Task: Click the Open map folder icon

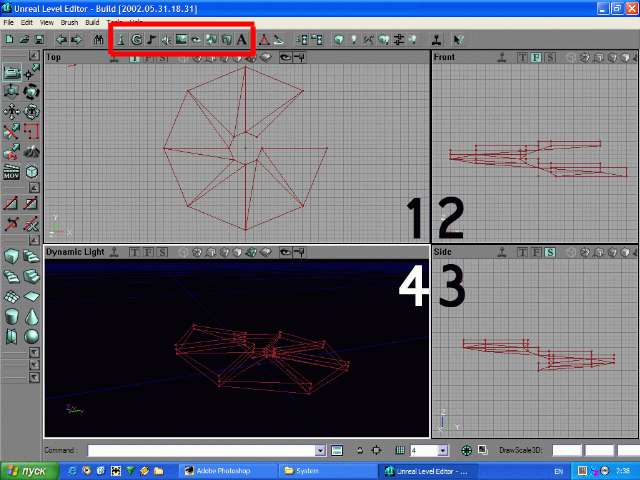Action: (x=24, y=40)
